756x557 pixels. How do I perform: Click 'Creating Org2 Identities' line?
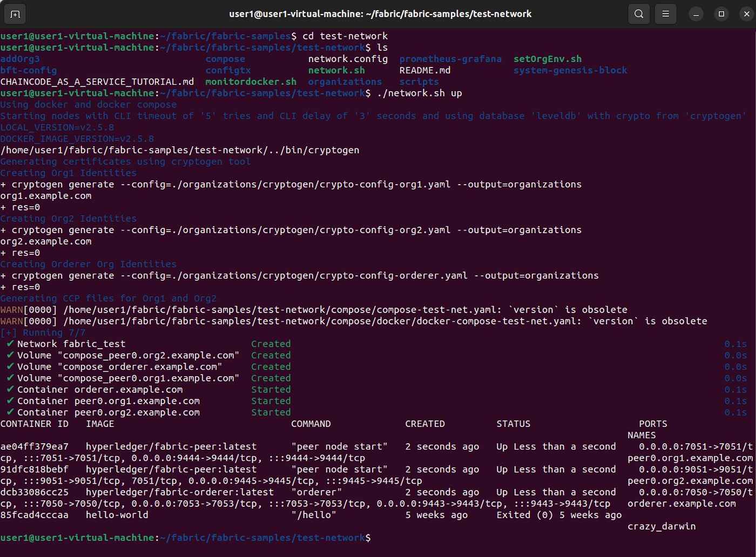[69, 219]
